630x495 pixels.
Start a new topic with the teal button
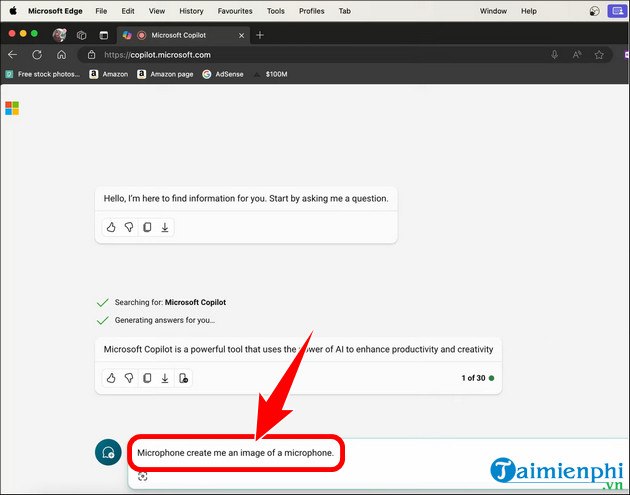tap(108, 452)
